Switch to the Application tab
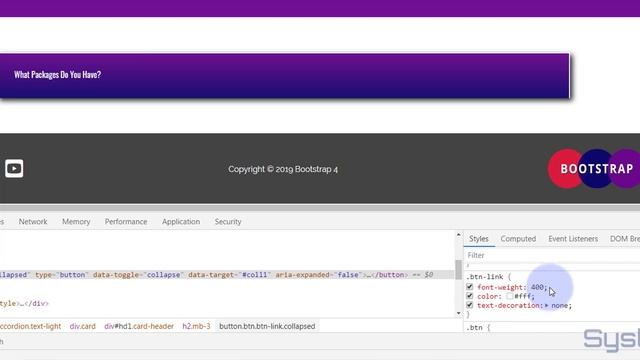The image size is (640, 360). [181, 222]
